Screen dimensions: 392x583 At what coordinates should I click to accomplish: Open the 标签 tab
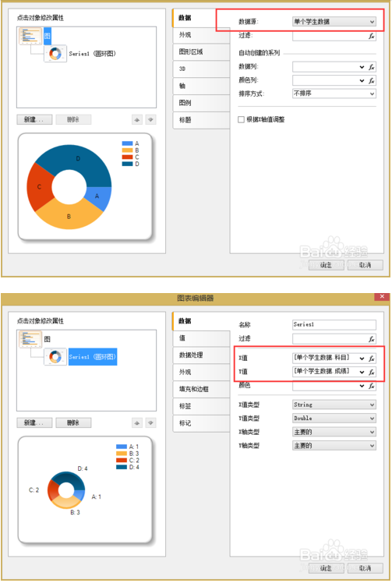pyautogui.click(x=201, y=406)
